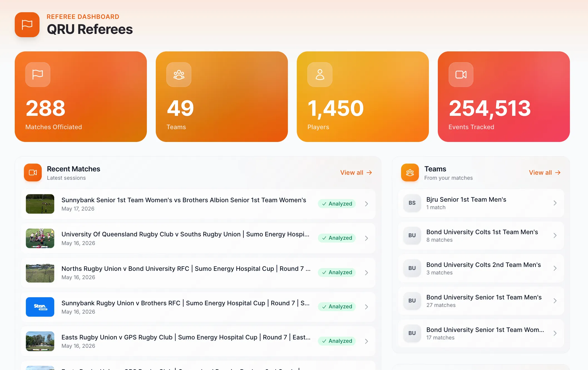
Task: Click the Recent Matches camera icon
Action: coord(33,172)
